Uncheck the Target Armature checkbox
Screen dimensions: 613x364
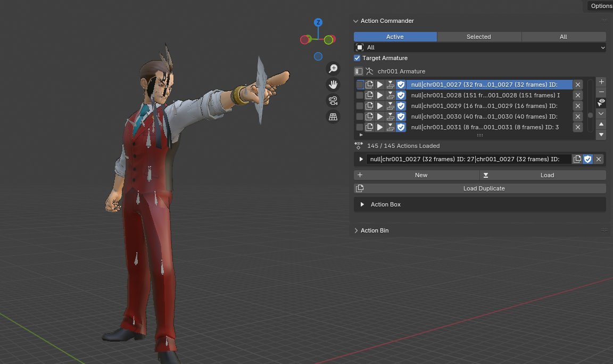click(357, 58)
